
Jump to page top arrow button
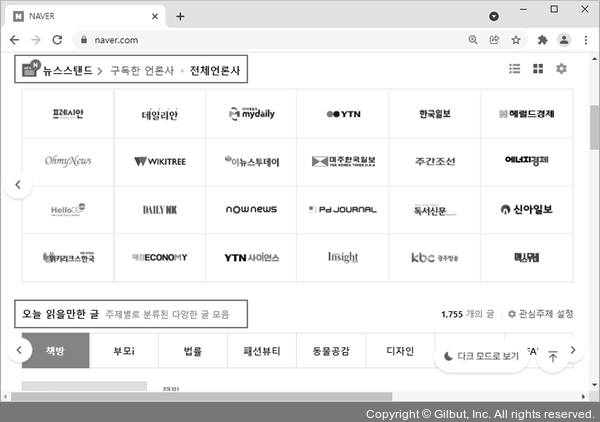click(x=553, y=357)
